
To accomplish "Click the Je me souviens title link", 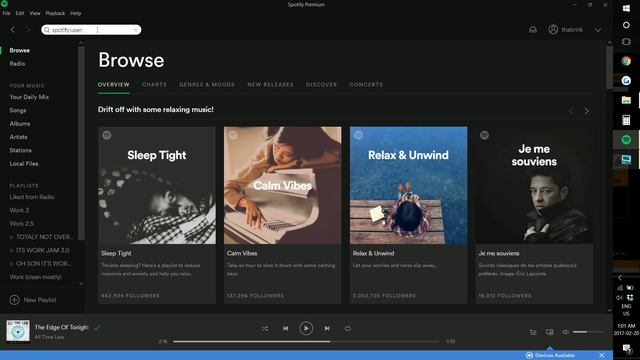I will [499, 253].
